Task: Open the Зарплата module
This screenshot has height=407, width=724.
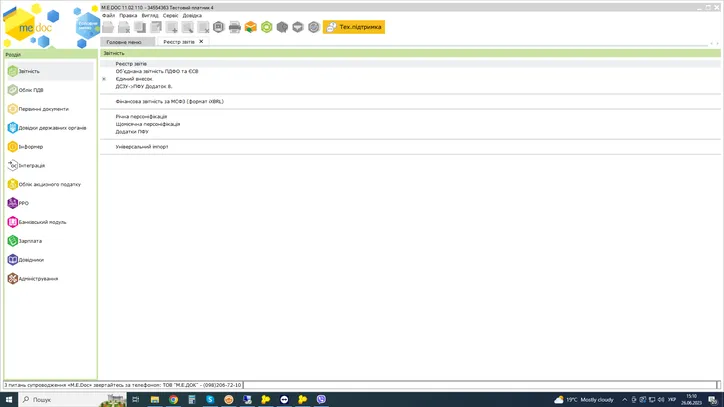Action: (30, 241)
